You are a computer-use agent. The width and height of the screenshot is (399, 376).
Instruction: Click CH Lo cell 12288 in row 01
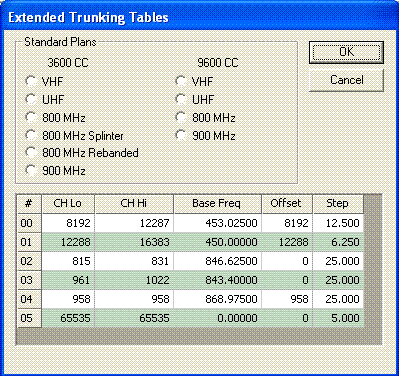click(x=68, y=242)
